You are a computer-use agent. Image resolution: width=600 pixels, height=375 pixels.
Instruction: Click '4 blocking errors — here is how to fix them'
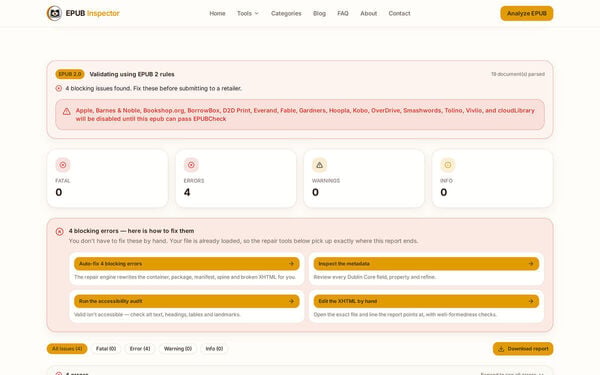131,231
